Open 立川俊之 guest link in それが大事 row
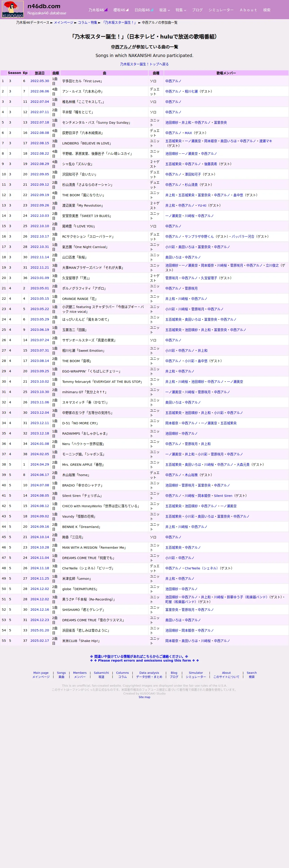The image size is (289, 868). (x=272, y=265)
